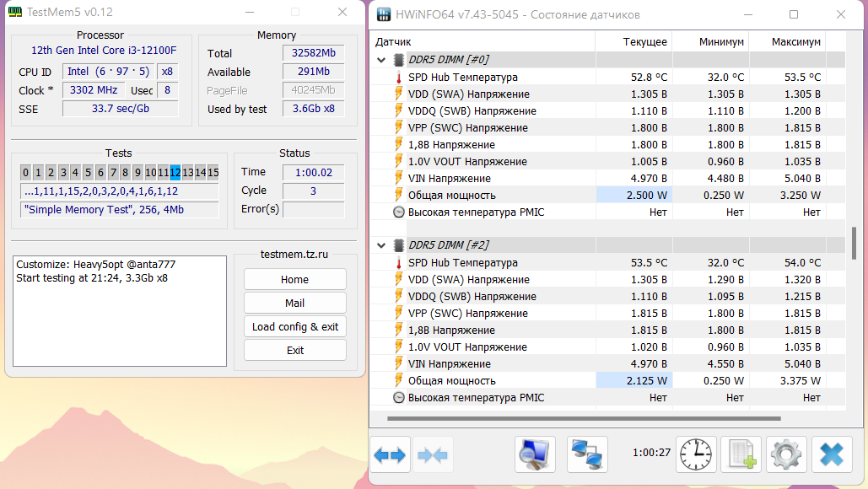
Task: Open the remote network computers icon
Action: [587, 454]
